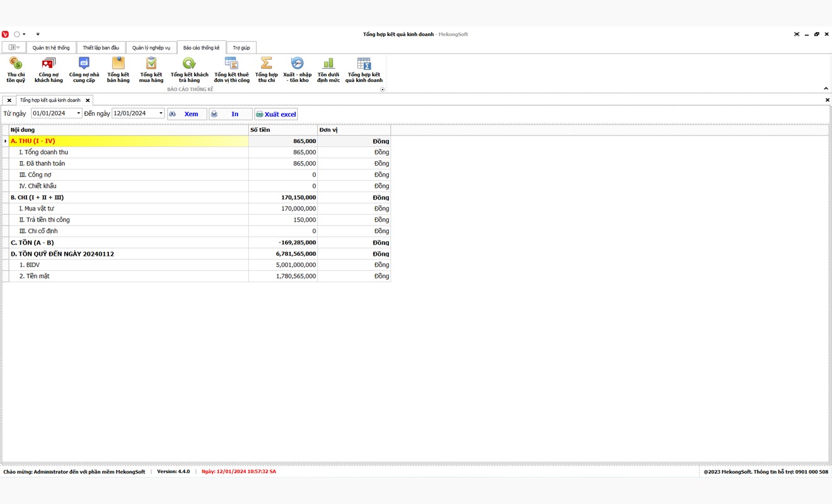Collapse the ribbon with the arrow
This screenshot has height=504, width=832.
826,89
